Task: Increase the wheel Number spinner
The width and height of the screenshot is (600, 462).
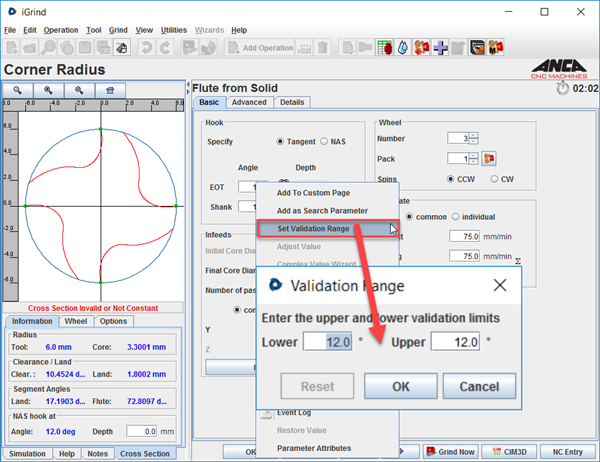Action: click(x=473, y=134)
